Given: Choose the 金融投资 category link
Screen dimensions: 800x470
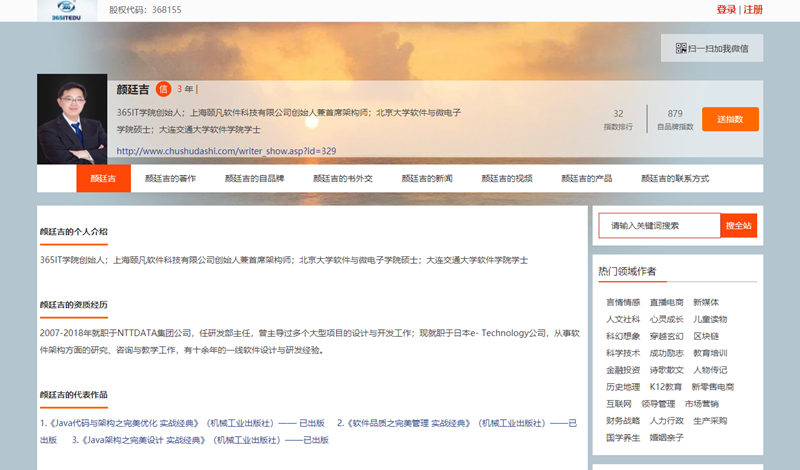Looking at the screenshot, I should (623, 370).
